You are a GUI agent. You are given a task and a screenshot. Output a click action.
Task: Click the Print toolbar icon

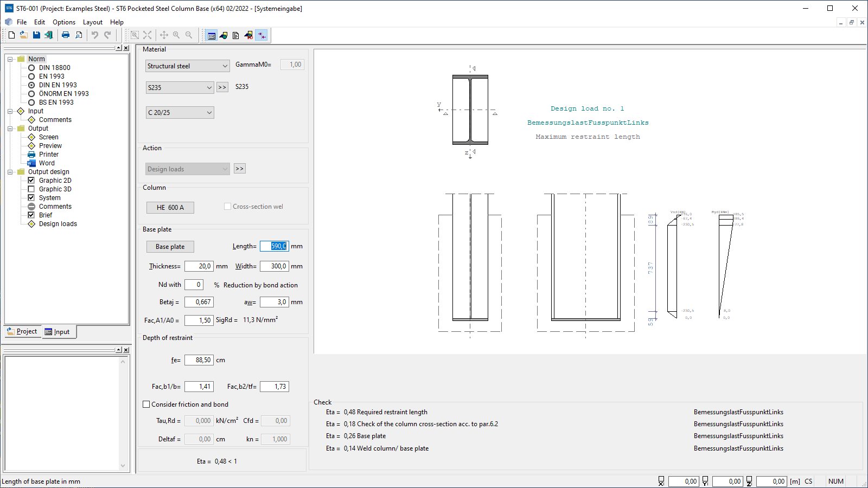click(66, 35)
